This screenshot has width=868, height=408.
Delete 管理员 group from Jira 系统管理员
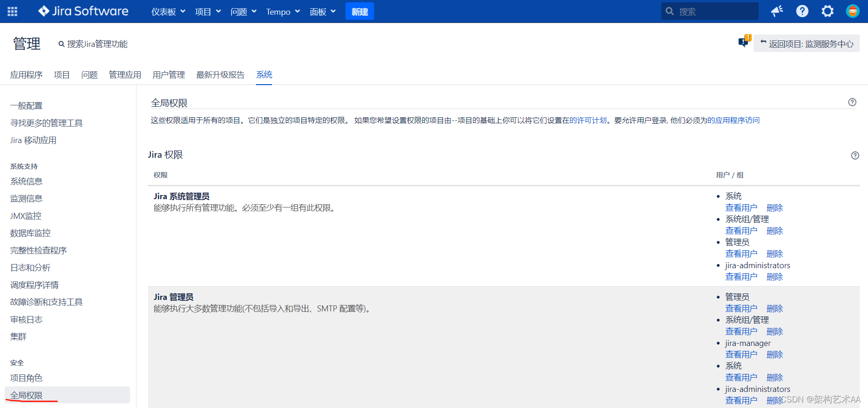tap(775, 254)
